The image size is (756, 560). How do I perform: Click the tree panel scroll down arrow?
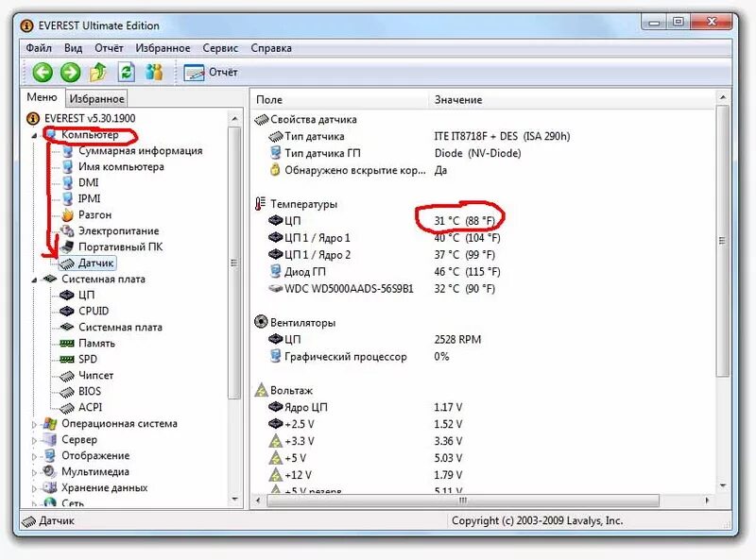point(234,500)
